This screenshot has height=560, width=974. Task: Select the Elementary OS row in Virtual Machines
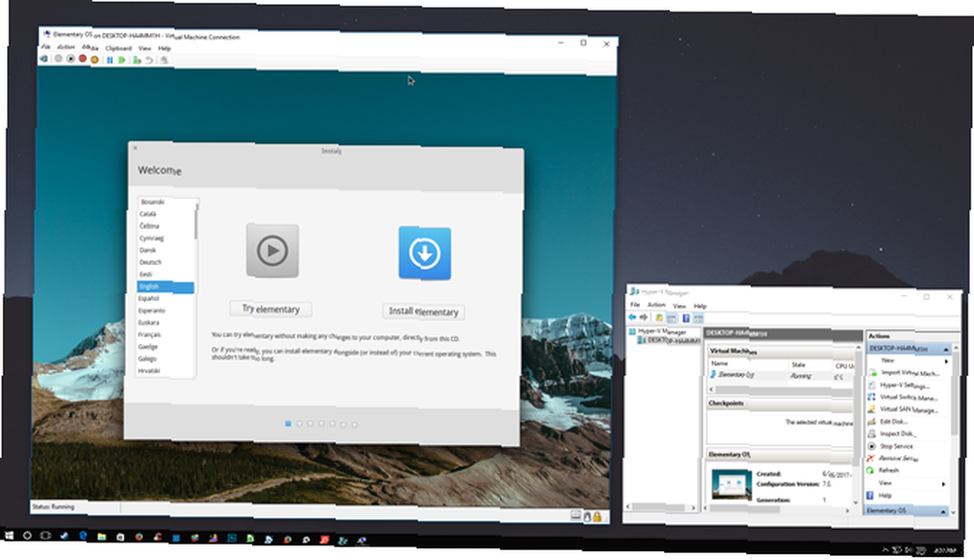click(781, 376)
